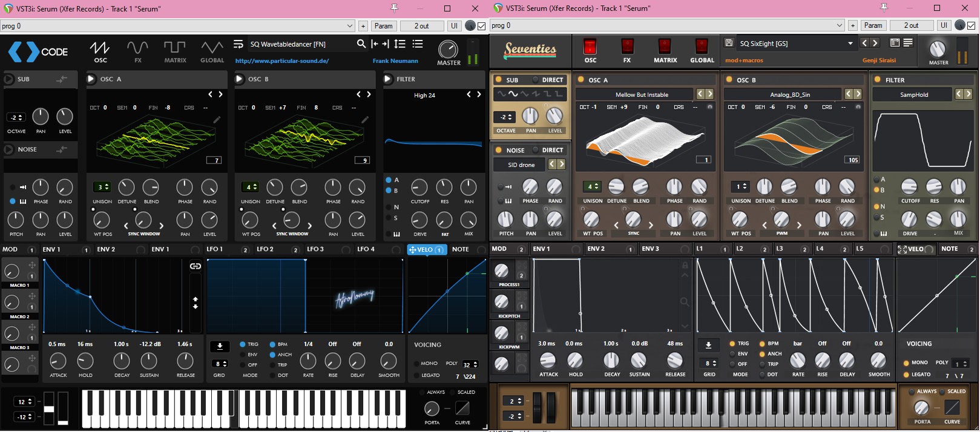Click the chain link icon beside the envelope graph
The height and width of the screenshot is (432, 980).
click(x=195, y=266)
